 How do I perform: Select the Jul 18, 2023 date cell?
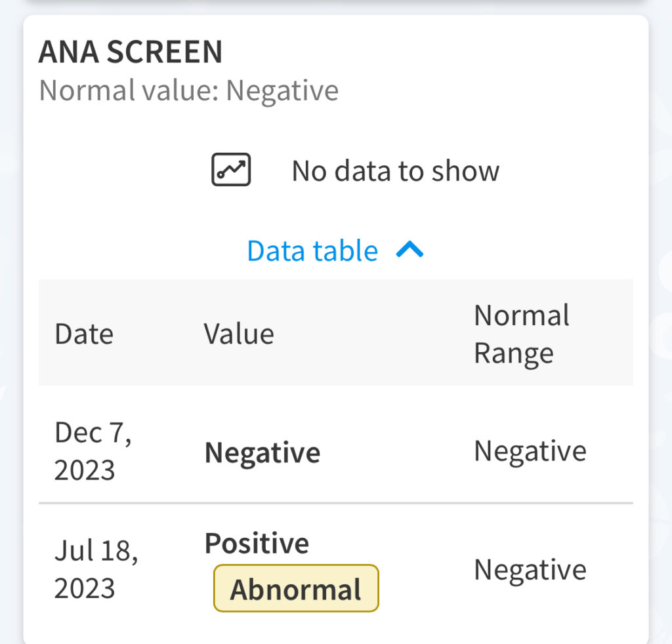click(x=96, y=569)
